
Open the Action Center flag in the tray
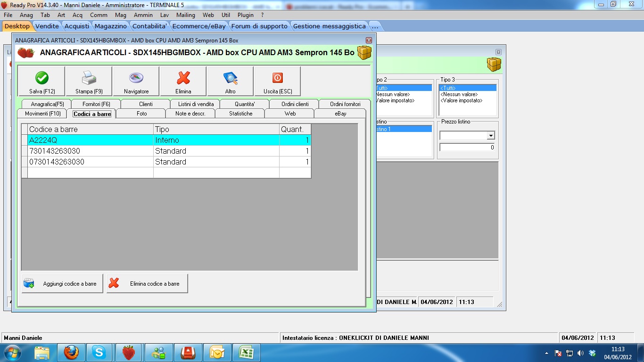[x=558, y=353]
